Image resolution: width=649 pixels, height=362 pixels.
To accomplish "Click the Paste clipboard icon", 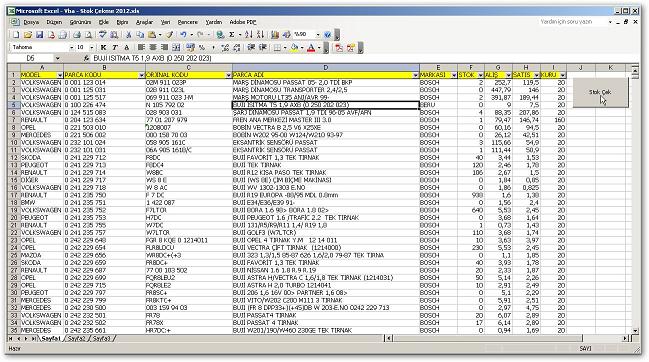I will (152, 35).
